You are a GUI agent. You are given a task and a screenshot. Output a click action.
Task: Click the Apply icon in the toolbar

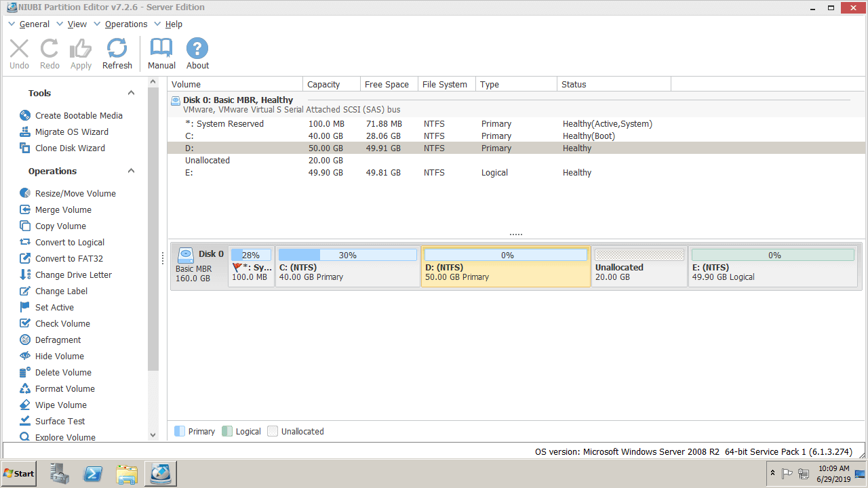pos(81,53)
